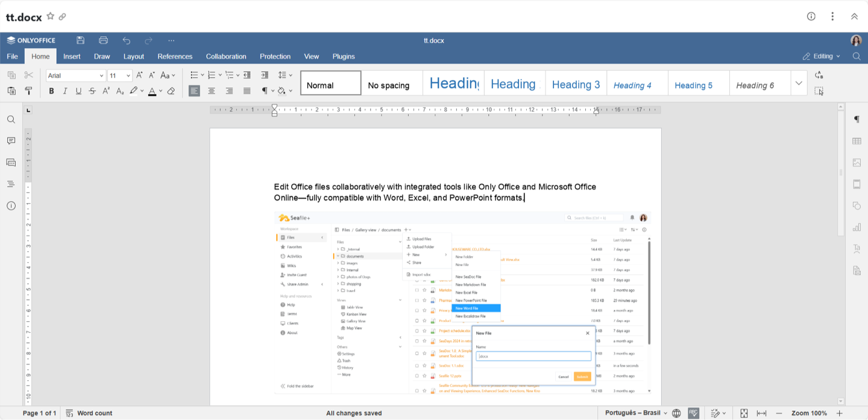Open Header and Footer settings in right sidebar
Image resolution: width=868 pixels, height=420 pixels.
point(857,184)
